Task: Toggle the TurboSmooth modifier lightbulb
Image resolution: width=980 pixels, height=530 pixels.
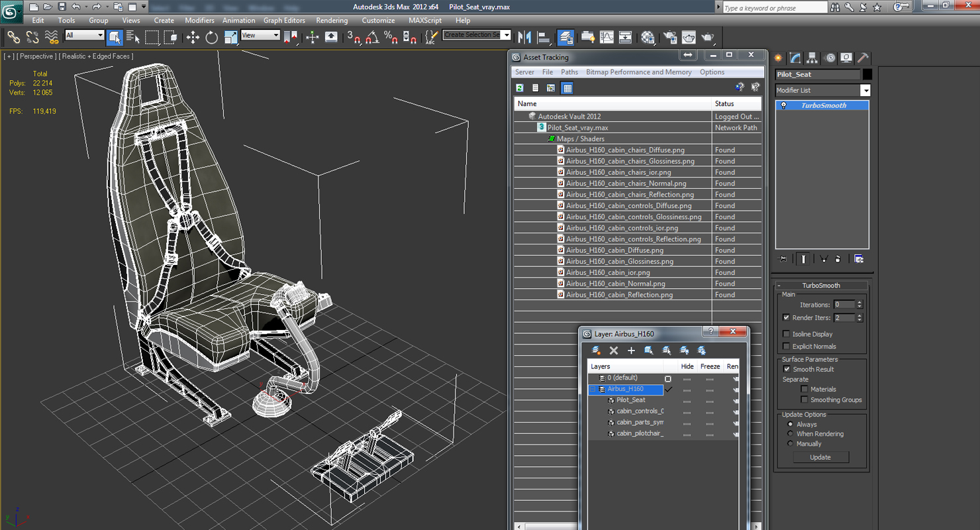Action: point(784,105)
